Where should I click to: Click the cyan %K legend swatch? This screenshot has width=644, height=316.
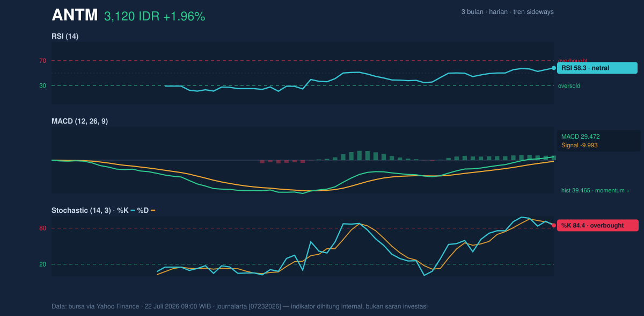tap(133, 210)
